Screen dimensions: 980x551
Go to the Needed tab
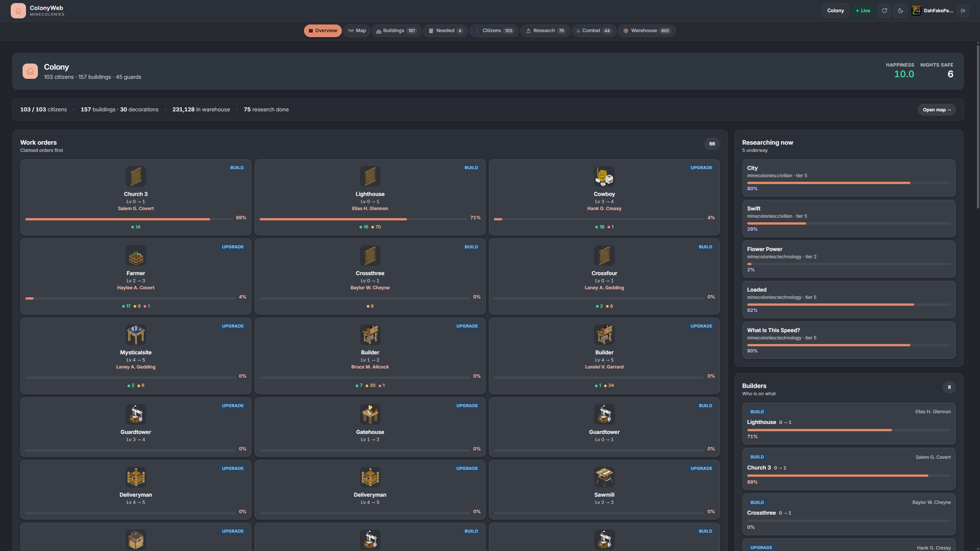coord(445,31)
